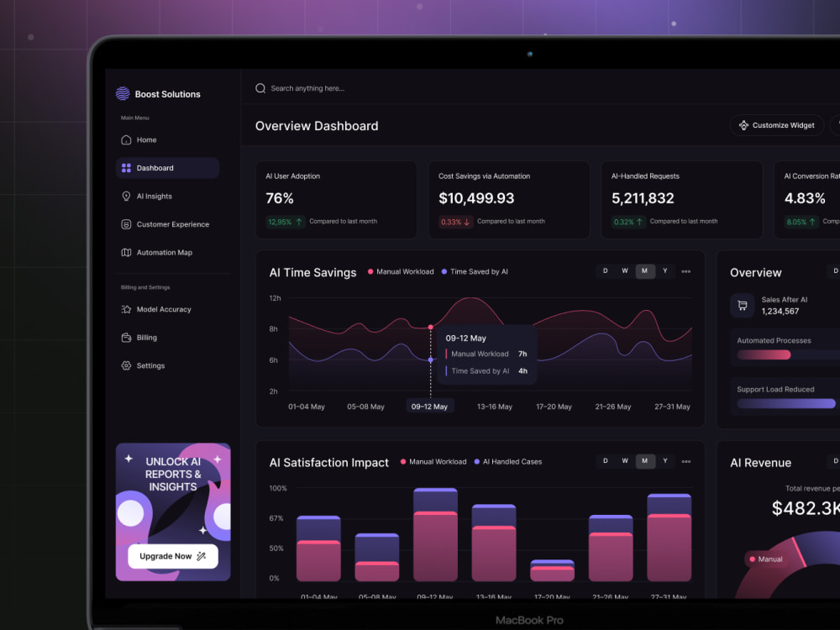840x630 pixels.
Task: Toggle Manual Workload legend in AI Time Savings
Action: 401,271
